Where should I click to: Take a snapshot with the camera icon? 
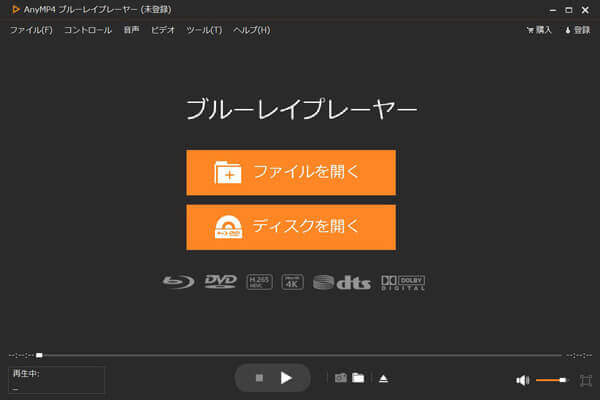tap(340, 378)
